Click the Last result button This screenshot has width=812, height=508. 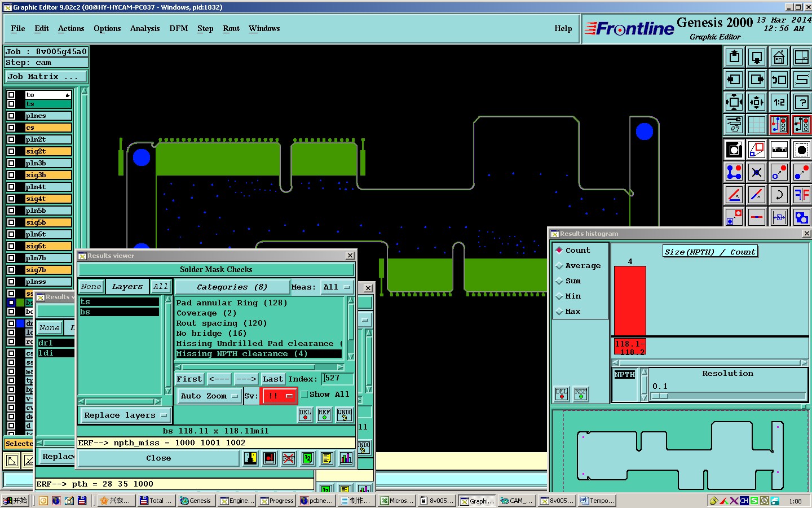[x=273, y=379]
